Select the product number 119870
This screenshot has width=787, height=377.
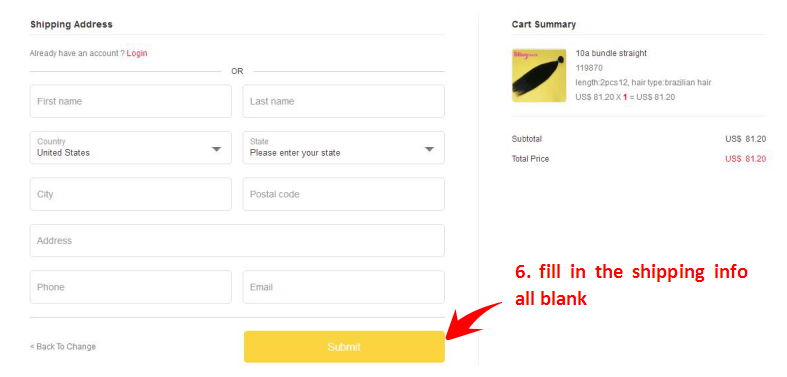[x=589, y=68]
